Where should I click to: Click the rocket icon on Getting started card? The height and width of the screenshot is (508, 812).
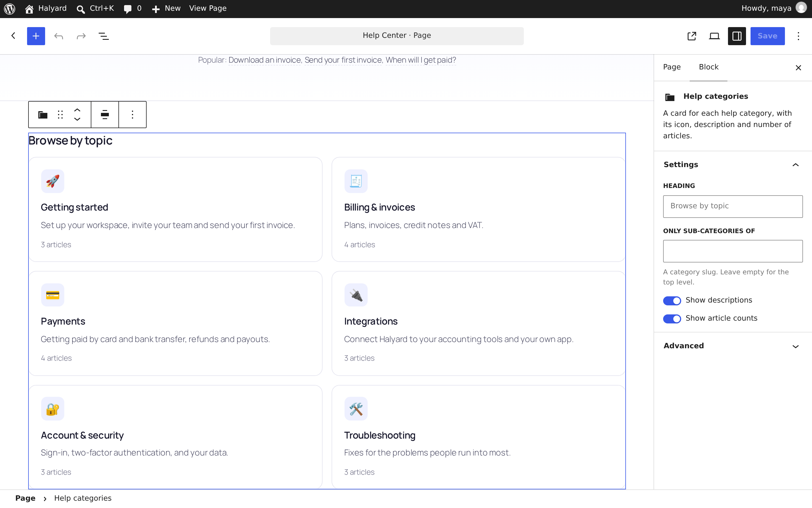[x=53, y=181]
